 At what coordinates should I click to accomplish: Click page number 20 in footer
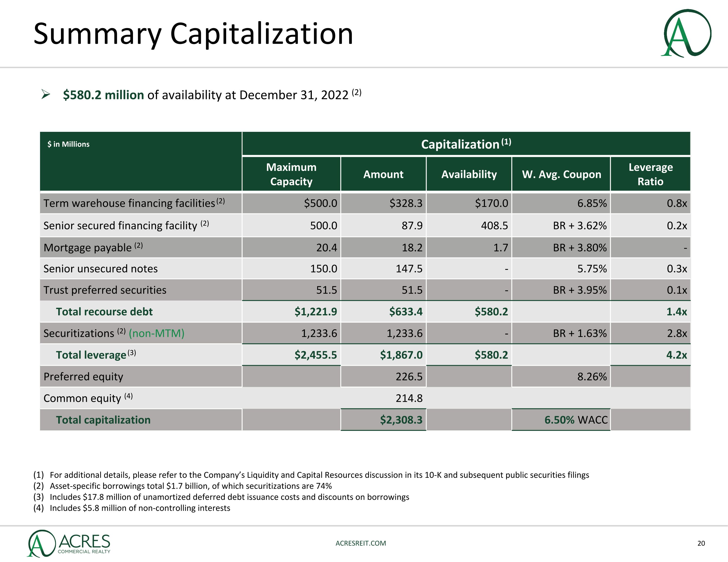click(701, 543)
